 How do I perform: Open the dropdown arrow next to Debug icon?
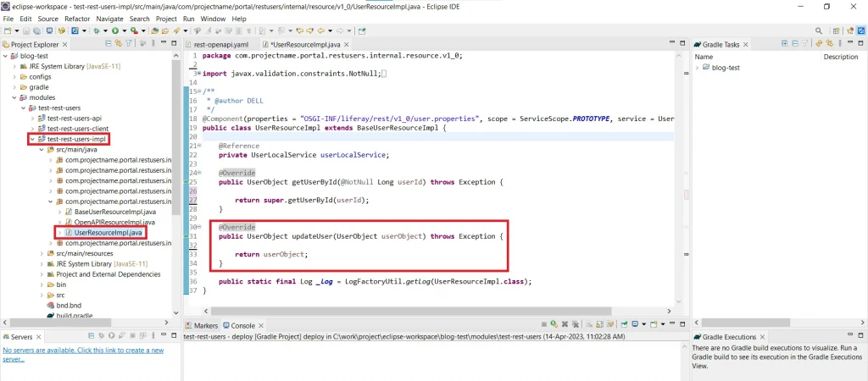pyautogui.click(x=105, y=31)
